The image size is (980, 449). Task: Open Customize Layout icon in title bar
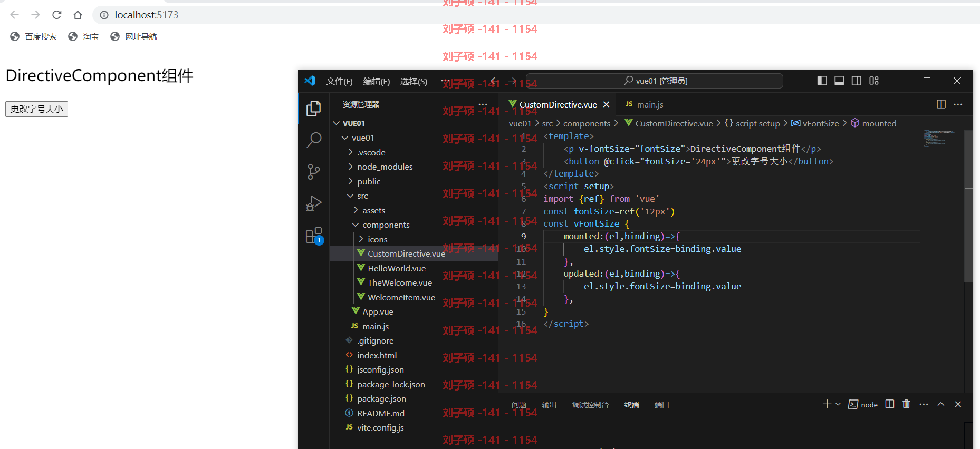pos(874,81)
